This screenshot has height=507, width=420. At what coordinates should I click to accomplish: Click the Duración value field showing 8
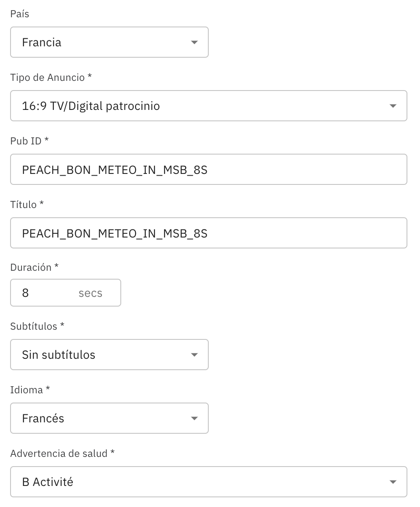[x=42, y=293]
